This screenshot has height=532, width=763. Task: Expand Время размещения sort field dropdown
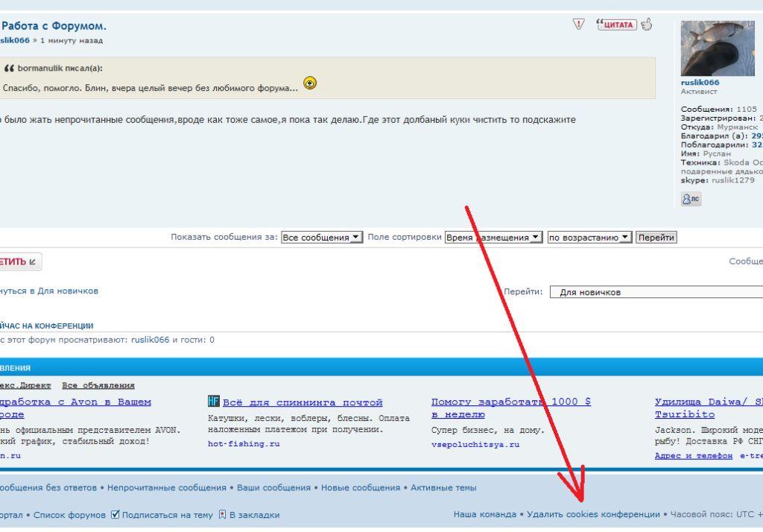click(493, 238)
